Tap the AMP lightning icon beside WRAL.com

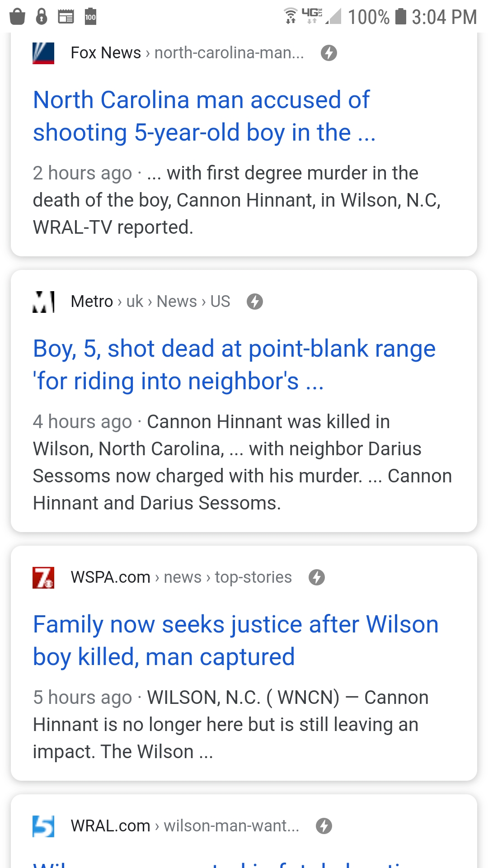point(324,826)
